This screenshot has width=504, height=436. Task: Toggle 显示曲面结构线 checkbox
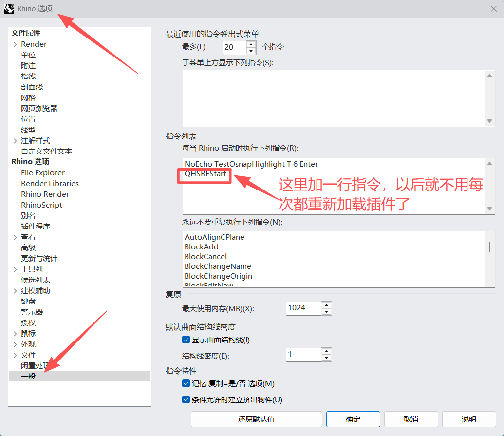pyautogui.click(x=186, y=340)
